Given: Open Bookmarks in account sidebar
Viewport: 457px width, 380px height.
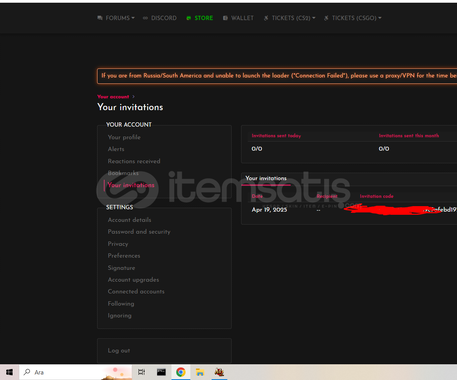Looking at the screenshot, I should click(123, 173).
